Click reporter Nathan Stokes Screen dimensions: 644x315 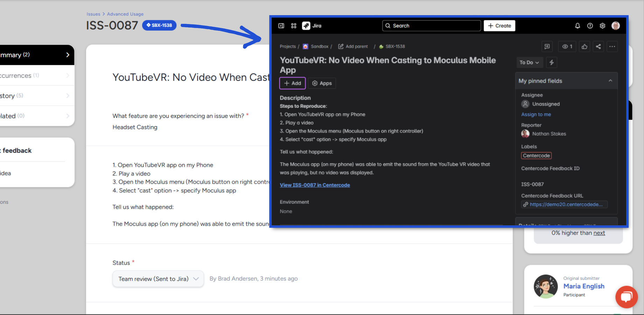pyautogui.click(x=544, y=134)
